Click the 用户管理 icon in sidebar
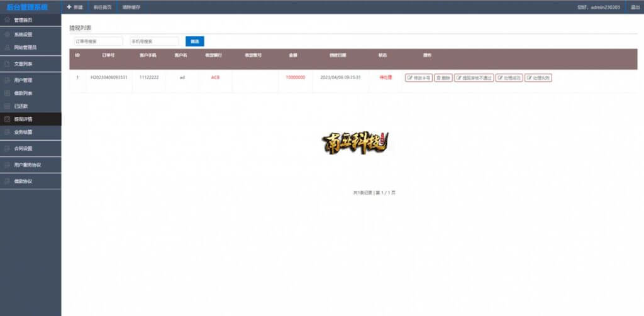Screen dimensions: 644x316 (x=7, y=80)
